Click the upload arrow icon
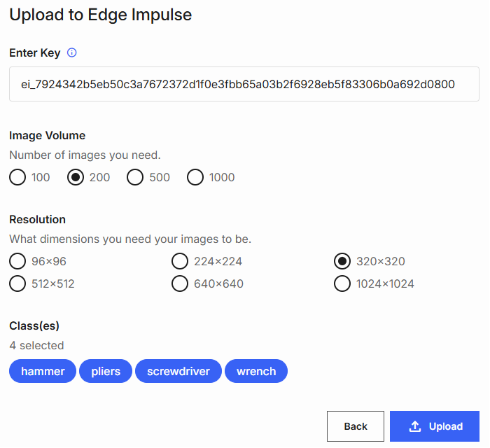This screenshot has height=448, width=490. pyautogui.click(x=415, y=426)
